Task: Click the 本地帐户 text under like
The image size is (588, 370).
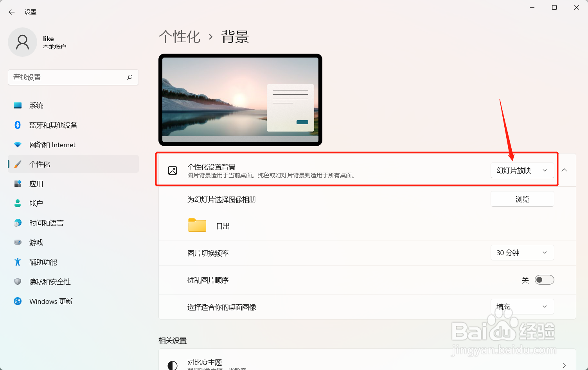Action: [55, 47]
